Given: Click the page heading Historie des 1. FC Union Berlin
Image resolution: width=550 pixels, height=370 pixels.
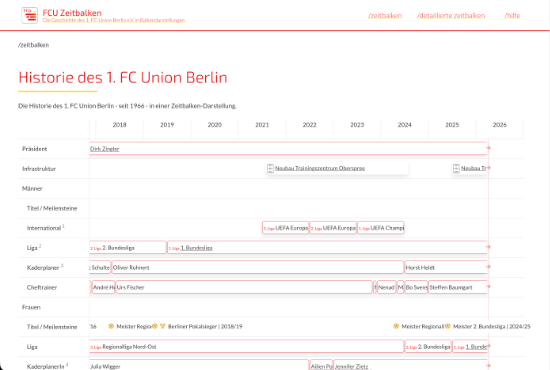Looking at the screenshot, I should [123, 78].
